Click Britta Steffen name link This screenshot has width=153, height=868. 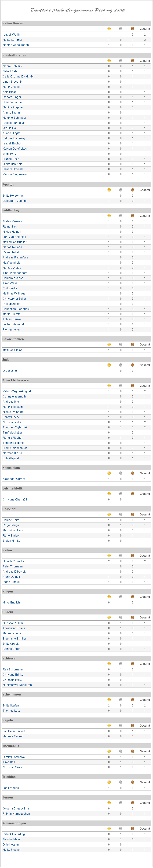point(11,705)
